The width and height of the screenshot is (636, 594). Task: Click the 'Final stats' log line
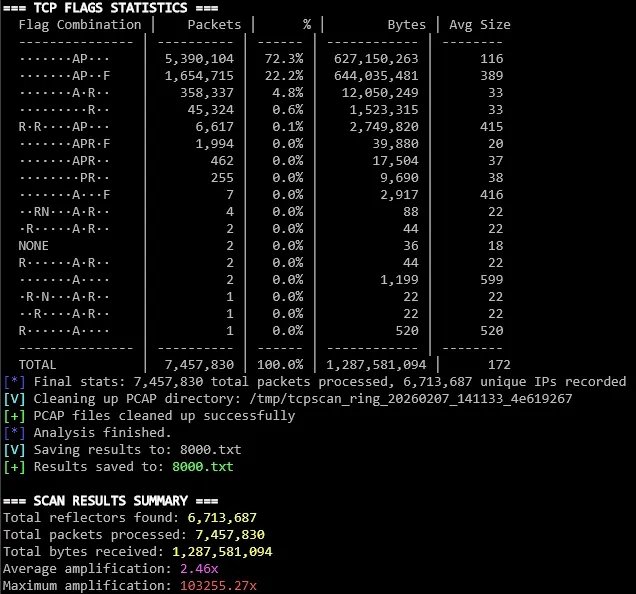[x=314, y=382]
